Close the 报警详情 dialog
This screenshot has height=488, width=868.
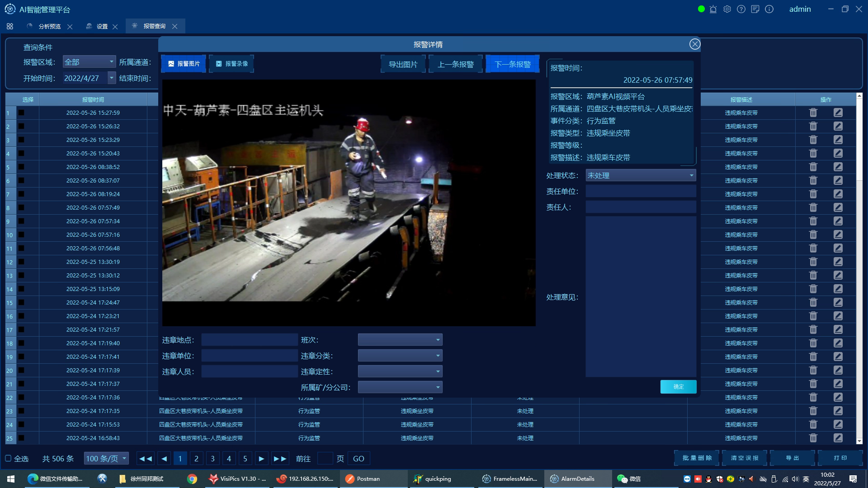click(x=695, y=44)
